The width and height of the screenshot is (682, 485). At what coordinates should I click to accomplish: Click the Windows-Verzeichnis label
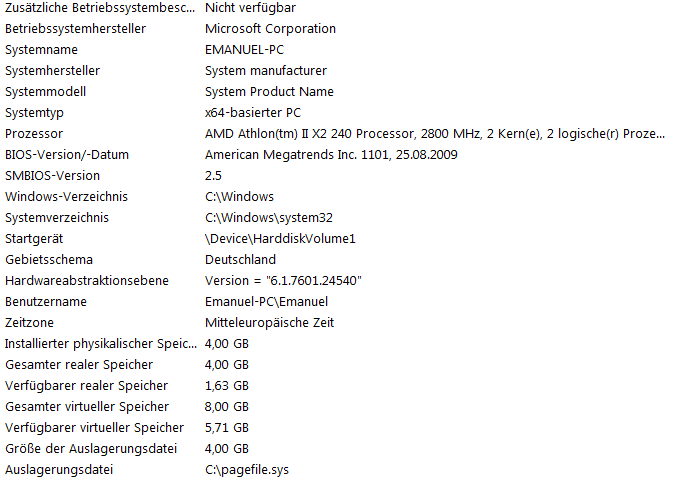(x=66, y=197)
